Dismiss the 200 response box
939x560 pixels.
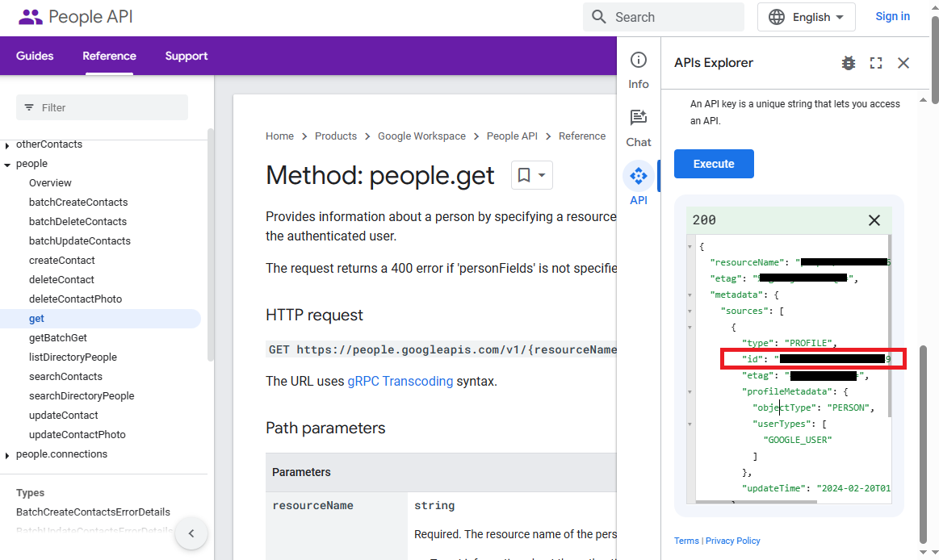[874, 220]
